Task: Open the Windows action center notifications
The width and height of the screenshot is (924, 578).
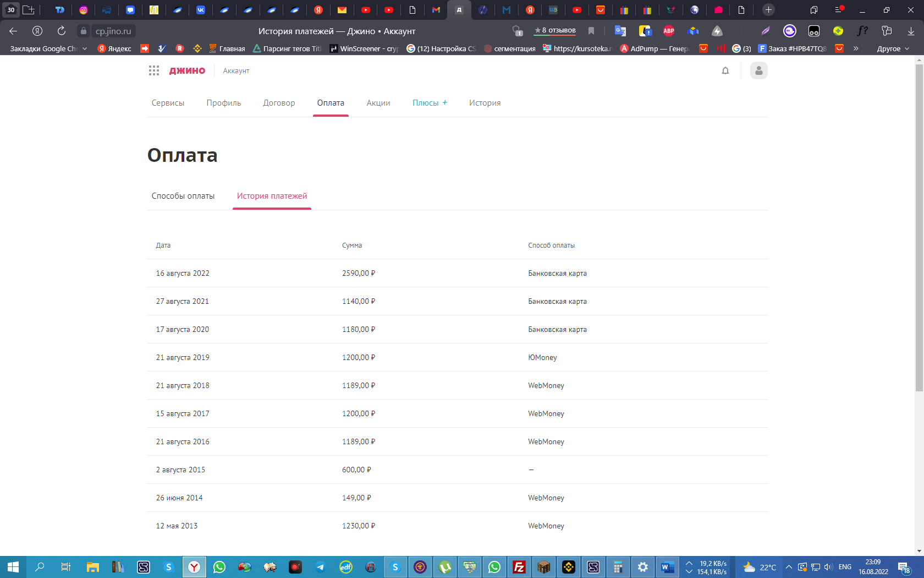Action: click(x=904, y=567)
